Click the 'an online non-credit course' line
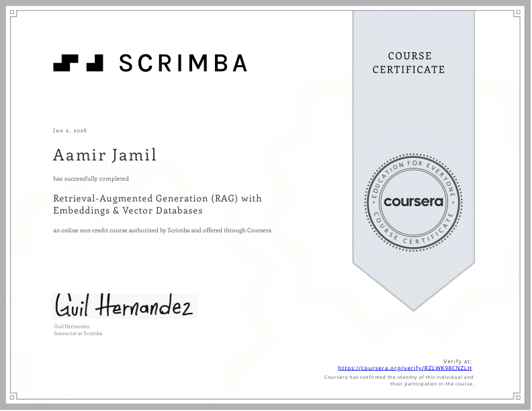Viewport: 532px width, 411px height. (162, 230)
